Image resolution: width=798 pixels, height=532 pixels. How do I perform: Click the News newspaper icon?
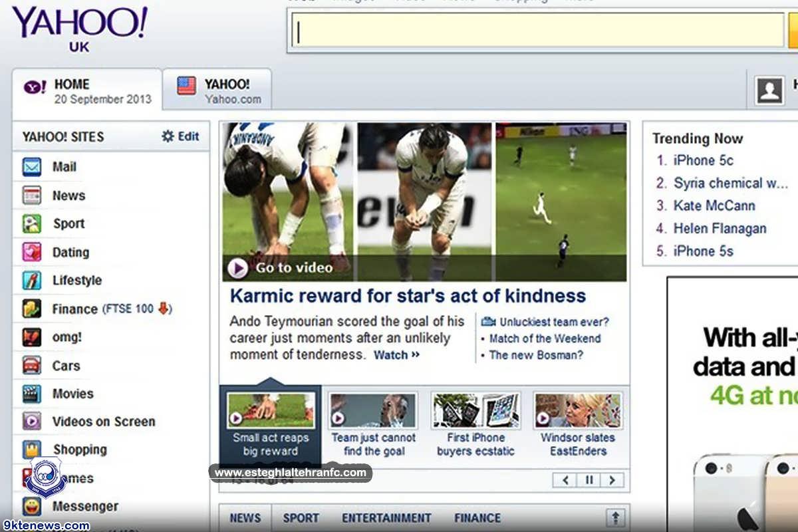tap(32, 196)
